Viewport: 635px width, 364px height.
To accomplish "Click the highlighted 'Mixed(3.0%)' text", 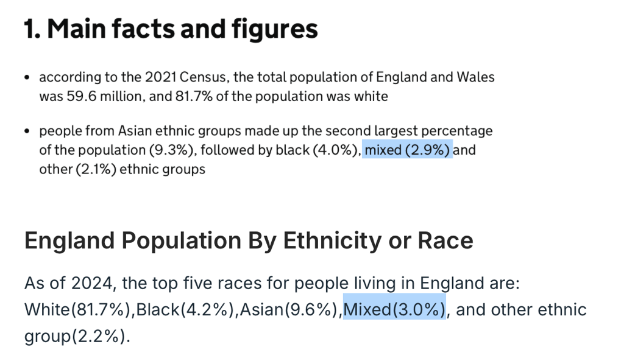I will click(x=394, y=309).
